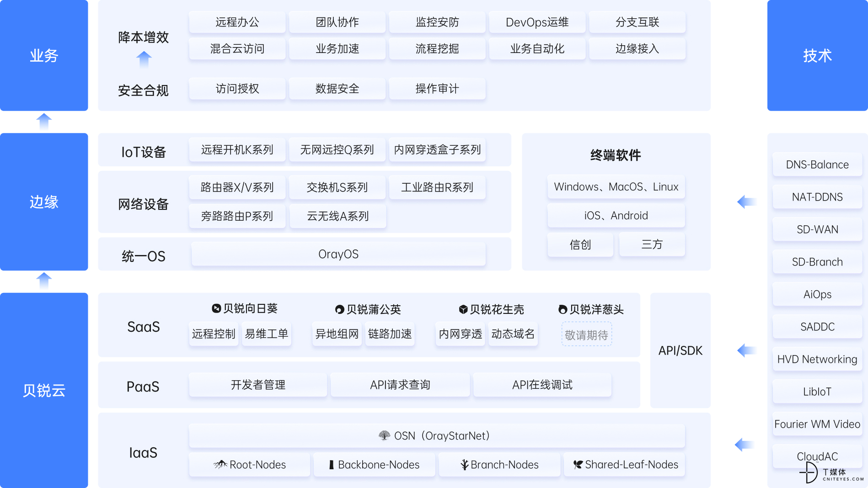This screenshot has width=868, height=488.
Task: Click the HVD Networking box
Action: [x=818, y=359]
